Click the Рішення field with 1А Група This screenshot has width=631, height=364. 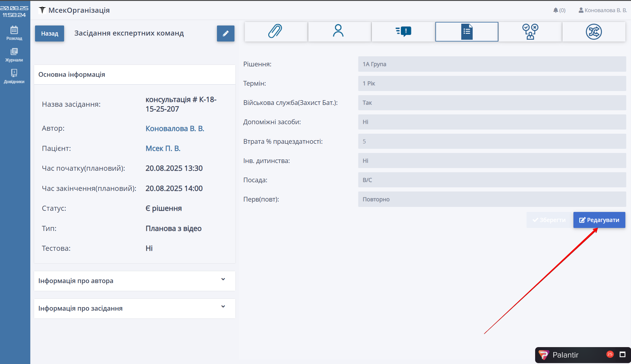coord(492,64)
